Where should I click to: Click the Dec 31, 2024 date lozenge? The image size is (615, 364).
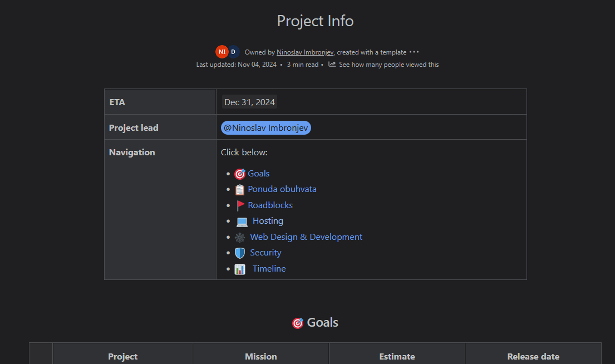point(249,102)
